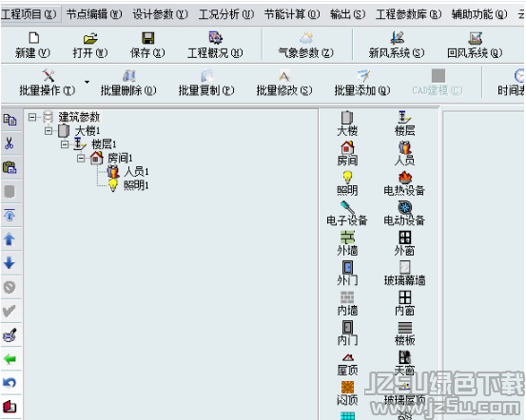Click the blue move up arrow
The width and height of the screenshot is (526, 420).
[x=10, y=239]
